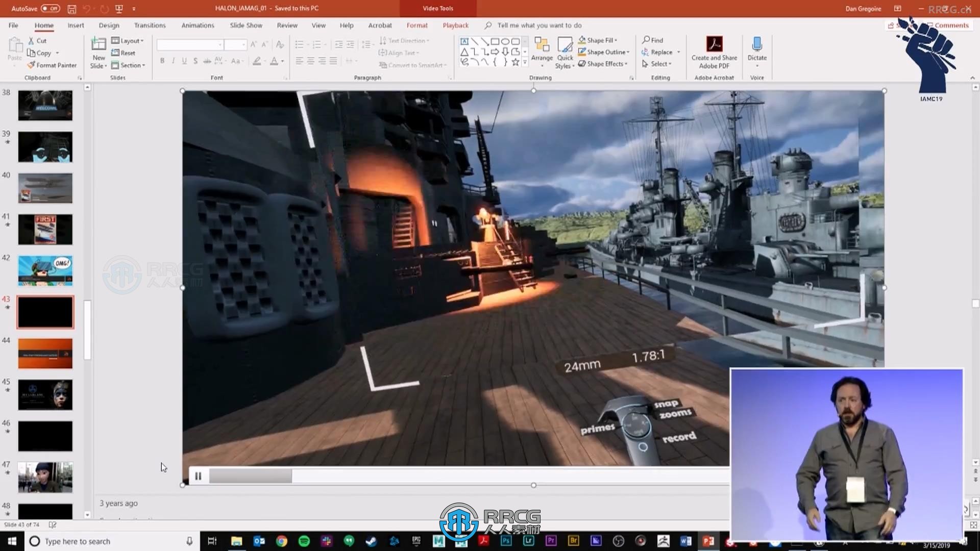Open the Format tab in ribbon
Screen dimensions: 980x551
[x=416, y=25]
